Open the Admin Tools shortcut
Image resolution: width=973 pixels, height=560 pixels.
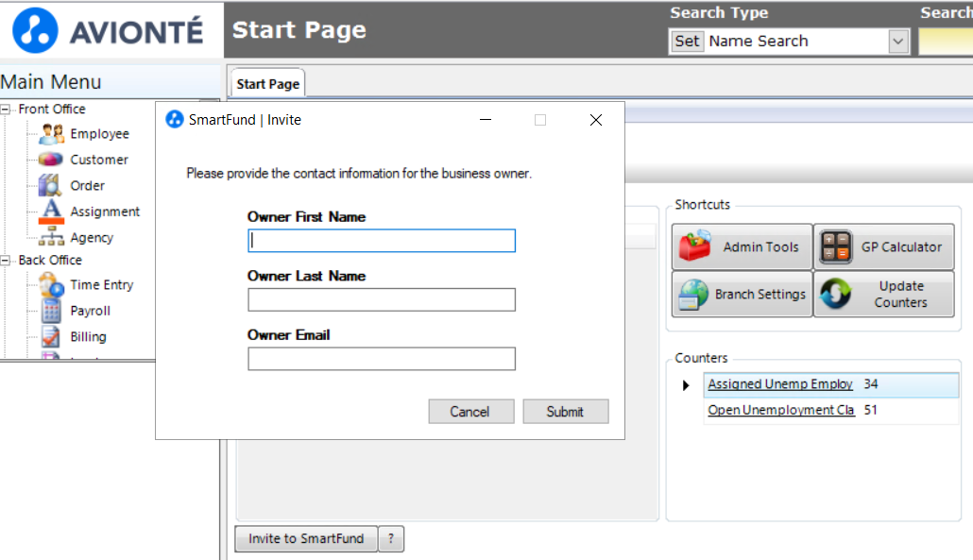743,246
